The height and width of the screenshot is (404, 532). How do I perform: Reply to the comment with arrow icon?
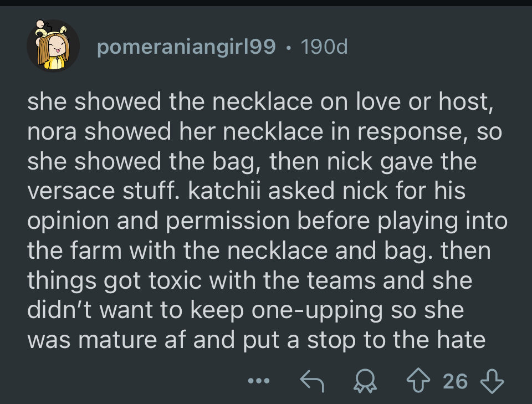point(311,381)
